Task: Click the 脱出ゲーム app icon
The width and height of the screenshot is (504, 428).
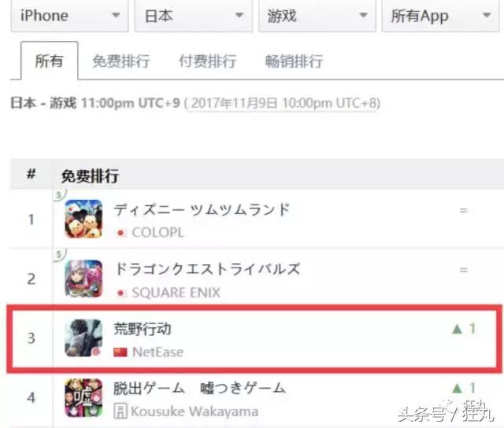Action: tap(83, 397)
